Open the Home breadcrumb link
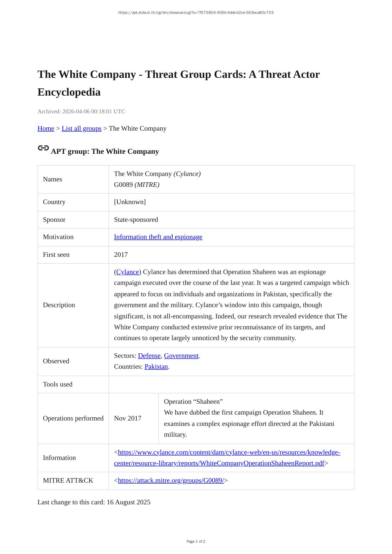 click(x=46, y=128)
